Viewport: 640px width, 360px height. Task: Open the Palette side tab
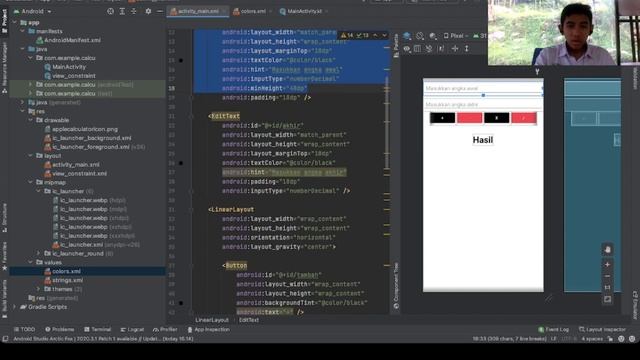pos(396,46)
